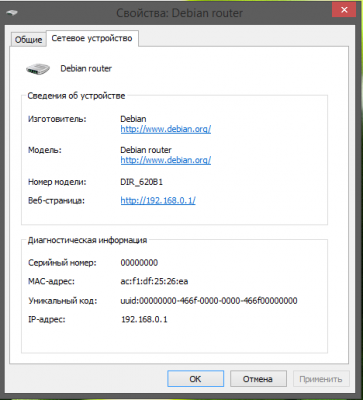Open the Изготовитель debian.org link

click(166, 129)
